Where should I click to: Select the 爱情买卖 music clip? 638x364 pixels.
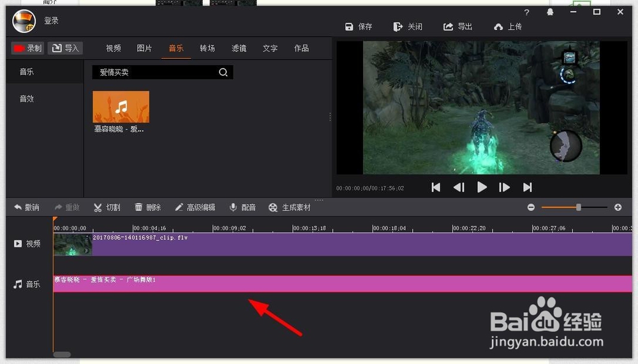[343, 284]
